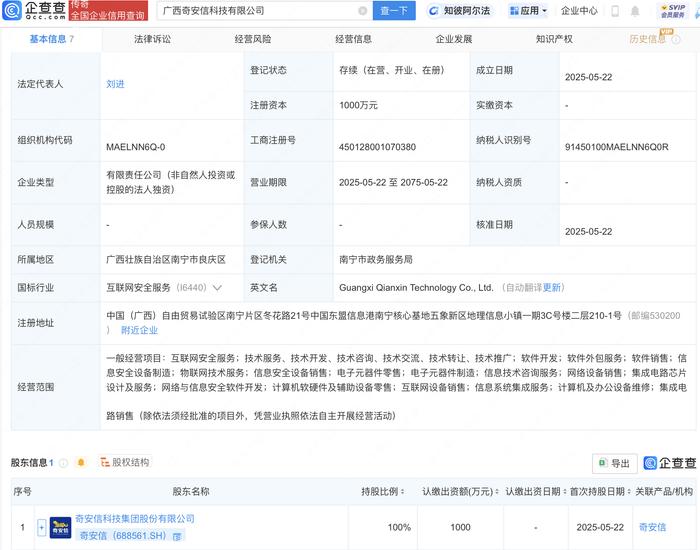The height and width of the screenshot is (550, 700).
Task: Click first holding date 2025-05-22 in shareholder row
Action: coord(600,528)
